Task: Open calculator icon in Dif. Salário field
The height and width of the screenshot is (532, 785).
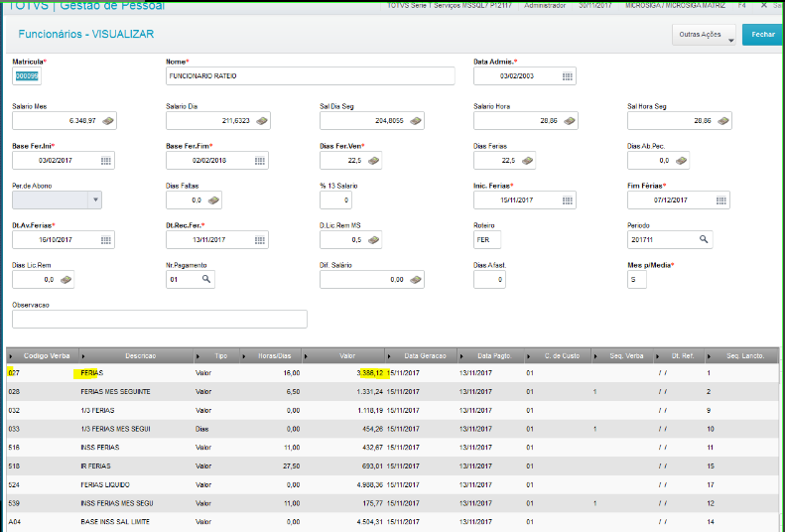Action: tap(415, 280)
